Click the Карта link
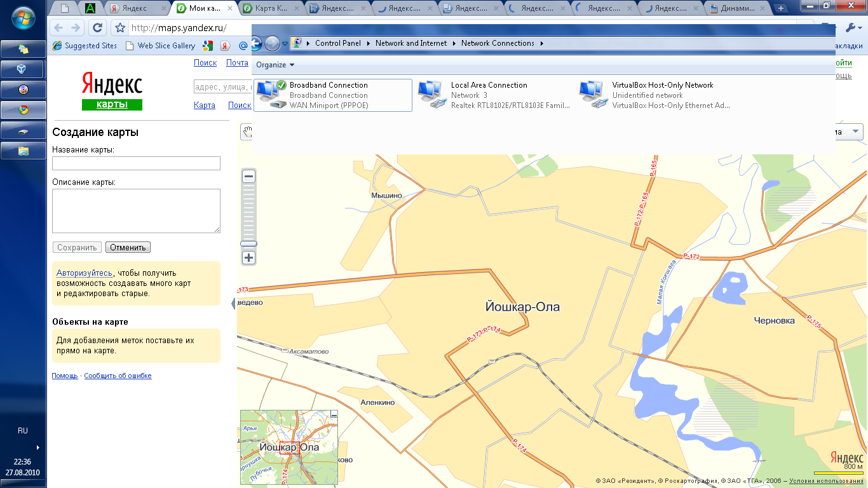 tap(205, 105)
